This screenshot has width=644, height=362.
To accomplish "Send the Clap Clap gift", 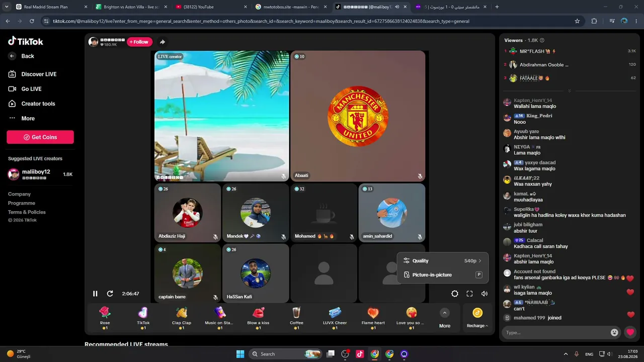I will (x=182, y=318).
